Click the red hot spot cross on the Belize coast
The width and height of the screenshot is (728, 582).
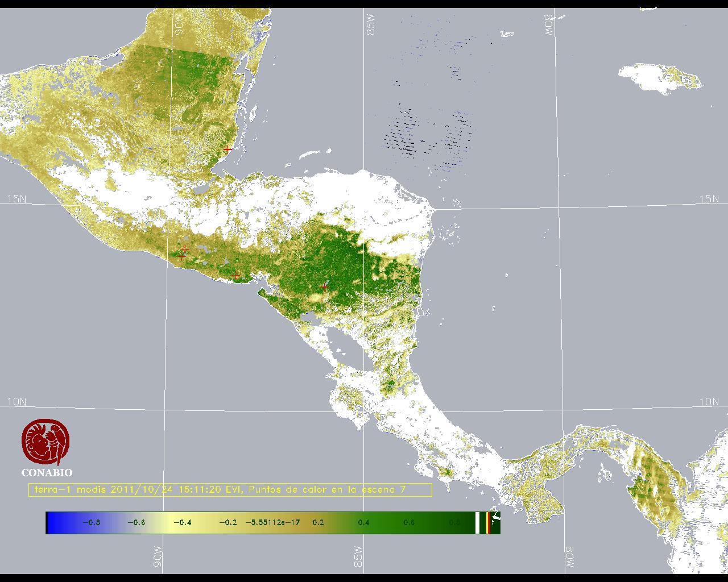coord(227,149)
